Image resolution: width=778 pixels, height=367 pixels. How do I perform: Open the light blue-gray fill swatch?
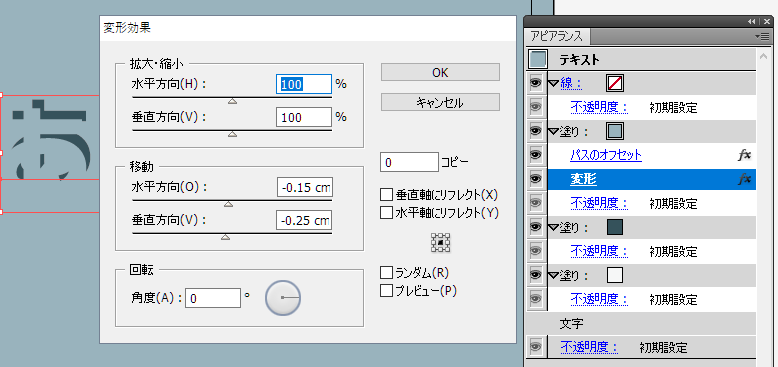tap(615, 131)
